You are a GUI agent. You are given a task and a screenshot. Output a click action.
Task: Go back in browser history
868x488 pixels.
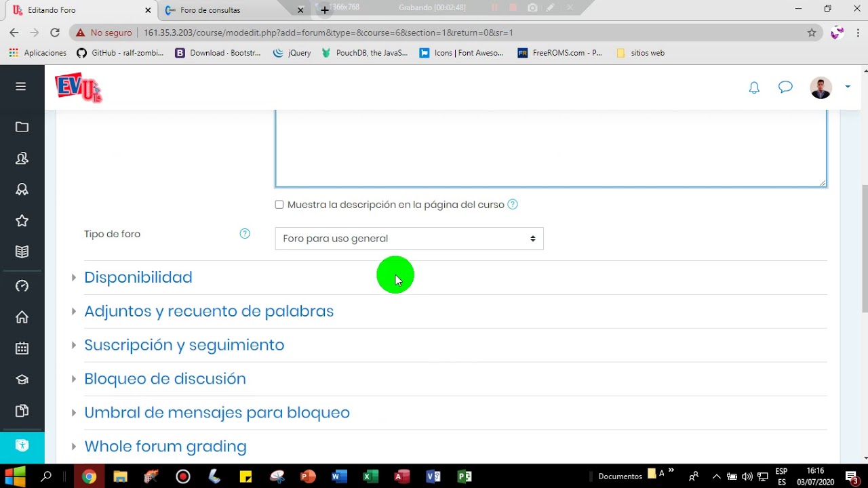[14, 33]
